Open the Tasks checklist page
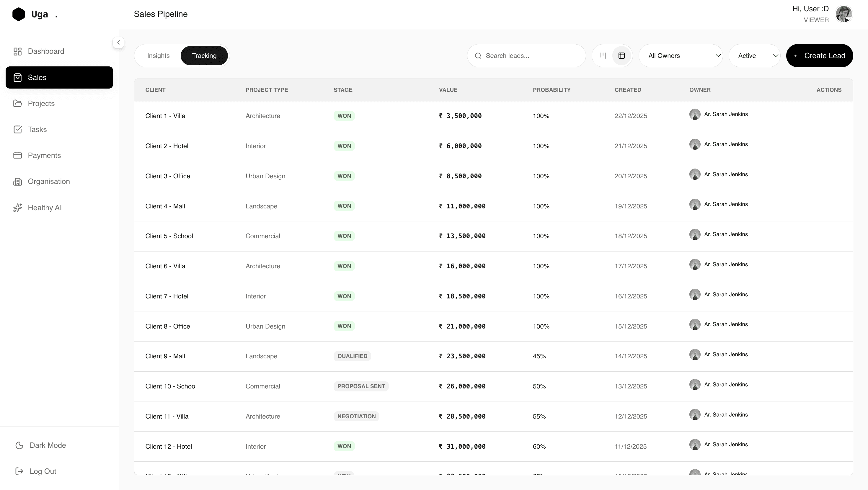The height and width of the screenshot is (490, 868). click(37, 129)
